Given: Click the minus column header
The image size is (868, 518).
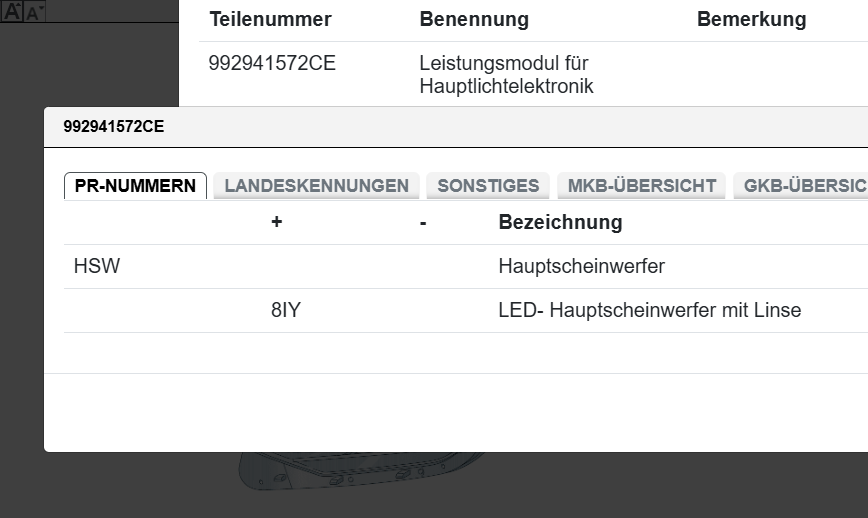Looking at the screenshot, I should point(423,222).
